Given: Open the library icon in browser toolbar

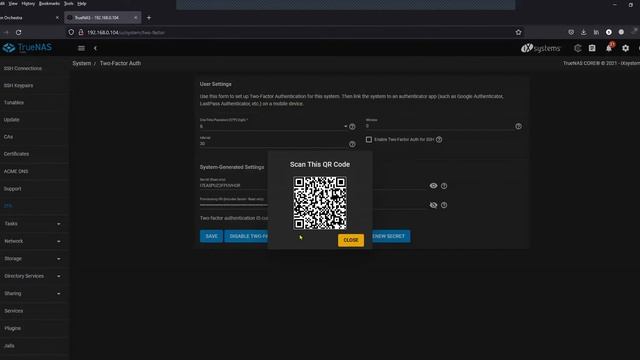Looking at the screenshot, I should click(596, 32).
